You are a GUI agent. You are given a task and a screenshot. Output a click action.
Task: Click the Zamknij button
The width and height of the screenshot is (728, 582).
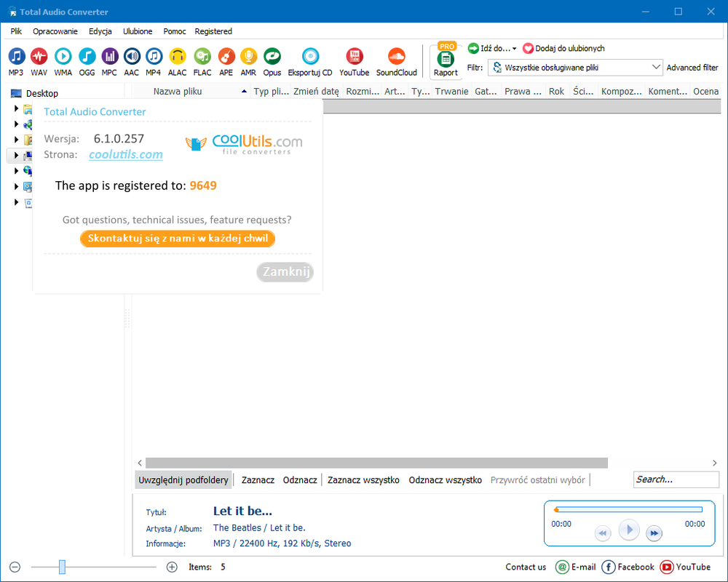click(285, 271)
